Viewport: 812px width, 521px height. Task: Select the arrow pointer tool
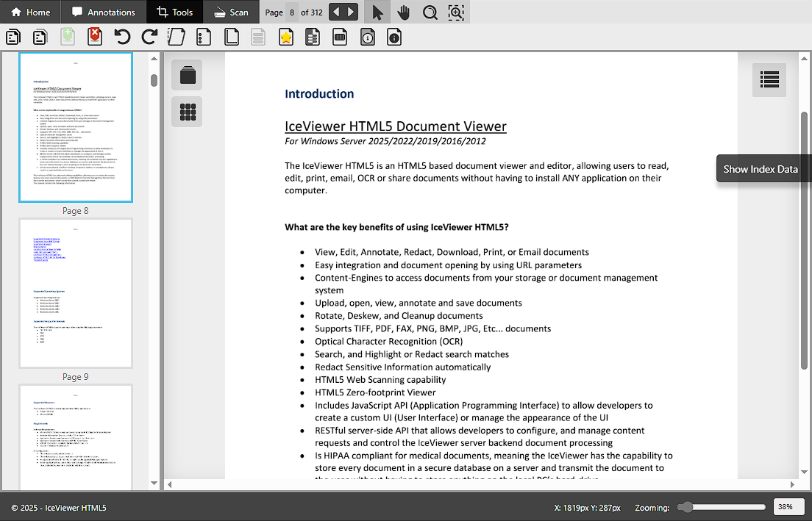377,12
